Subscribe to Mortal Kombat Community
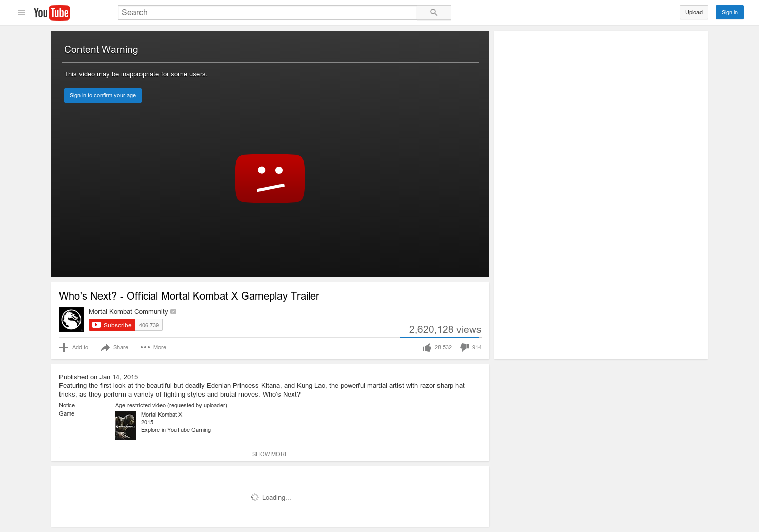This screenshot has width=759, height=532. point(112,325)
